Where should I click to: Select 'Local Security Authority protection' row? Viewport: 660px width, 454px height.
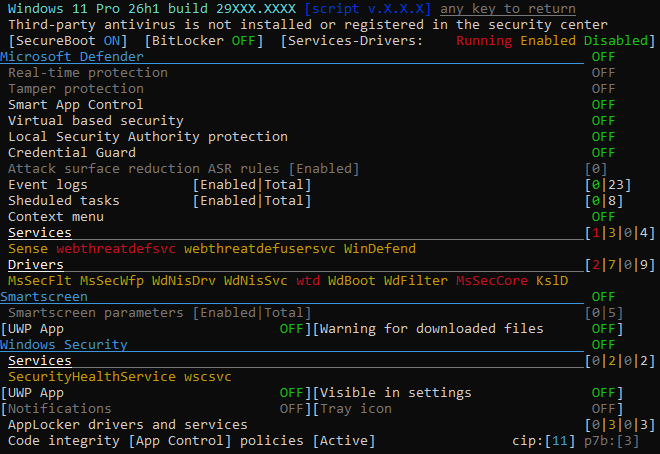(x=148, y=136)
